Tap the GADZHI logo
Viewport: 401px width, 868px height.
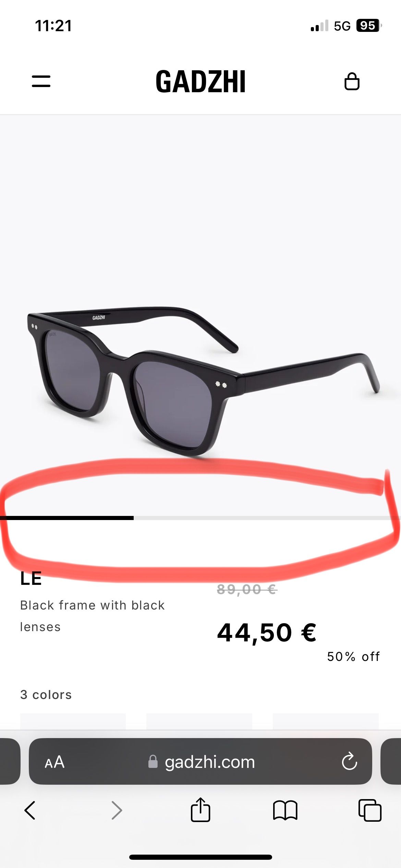200,82
